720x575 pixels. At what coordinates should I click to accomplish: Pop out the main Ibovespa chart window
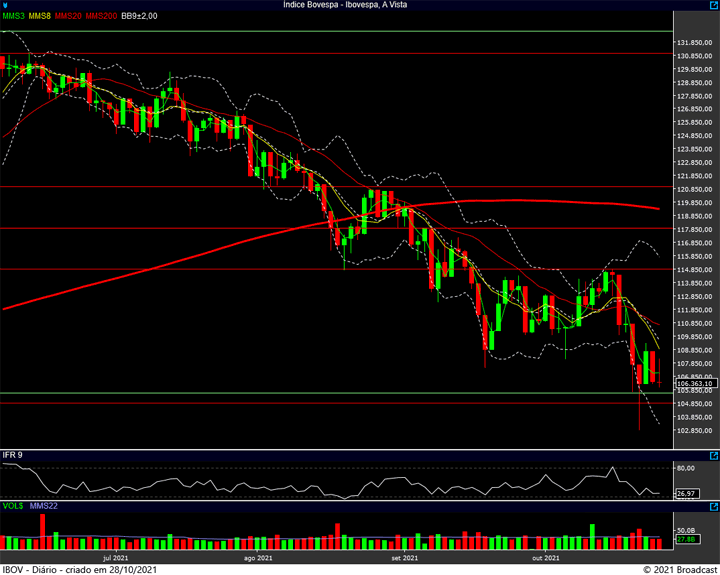(x=714, y=5)
